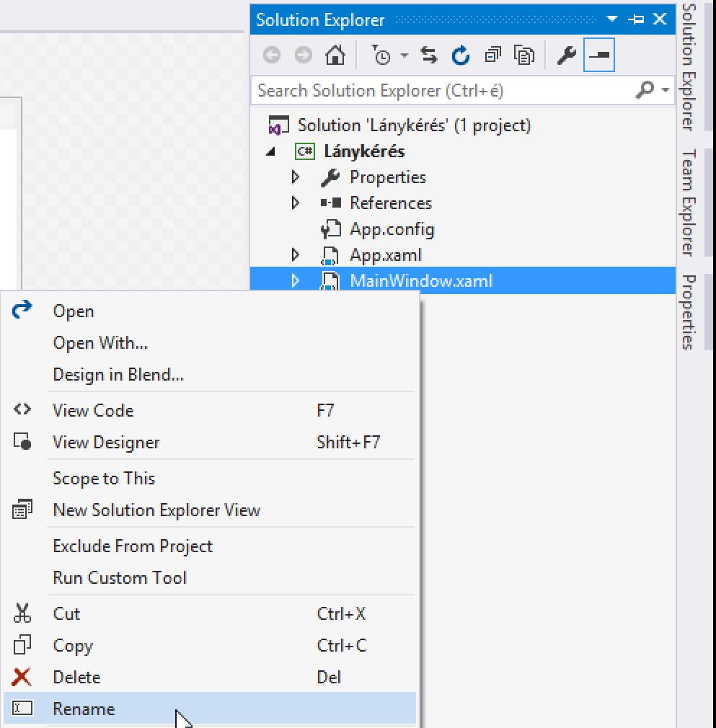Open Solution Explorer window position dropdown
Viewport: 716px width, 728px height.
tap(612, 19)
